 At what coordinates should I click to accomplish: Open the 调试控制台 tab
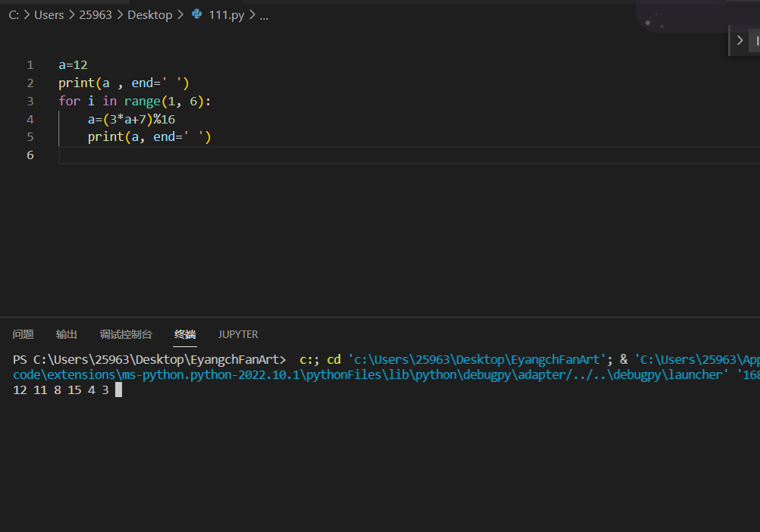click(x=126, y=334)
